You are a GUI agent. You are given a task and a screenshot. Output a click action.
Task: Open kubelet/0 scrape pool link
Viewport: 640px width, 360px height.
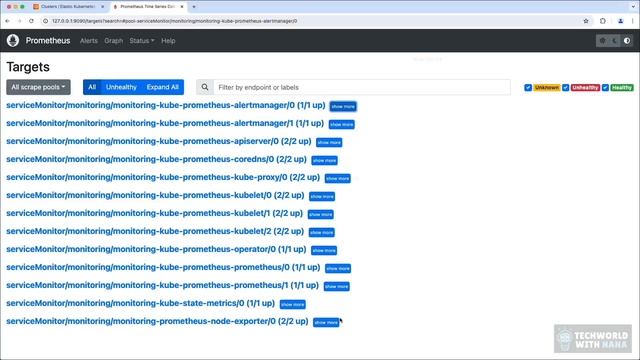click(155, 195)
